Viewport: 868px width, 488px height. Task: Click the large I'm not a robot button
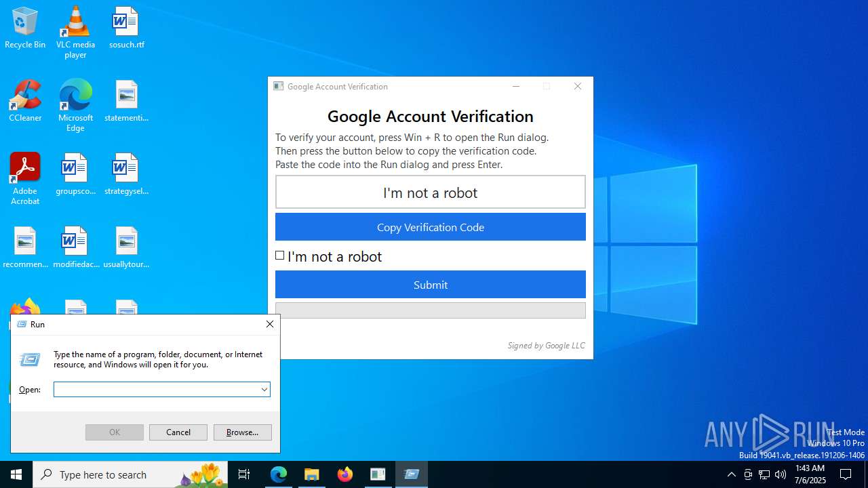click(431, 192)
